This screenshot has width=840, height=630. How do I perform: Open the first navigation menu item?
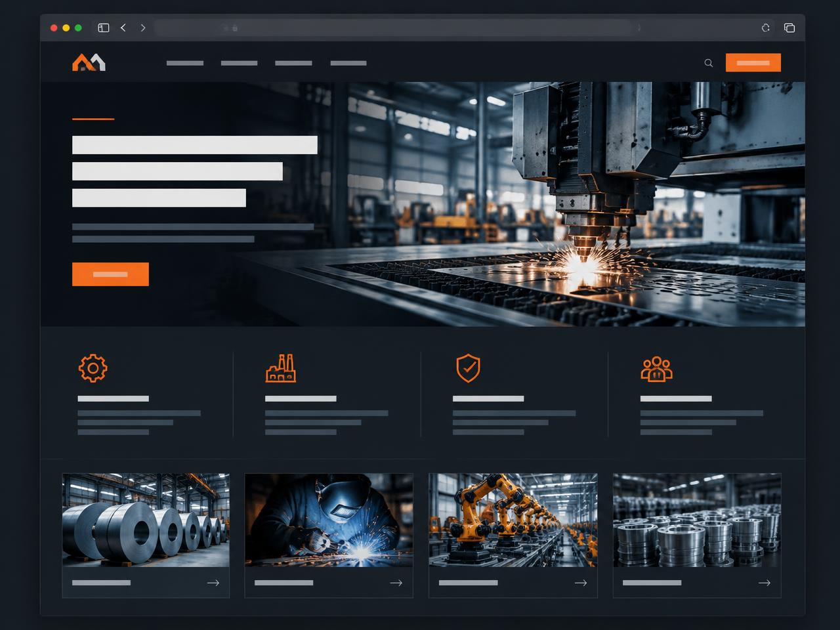coord(185,63)
